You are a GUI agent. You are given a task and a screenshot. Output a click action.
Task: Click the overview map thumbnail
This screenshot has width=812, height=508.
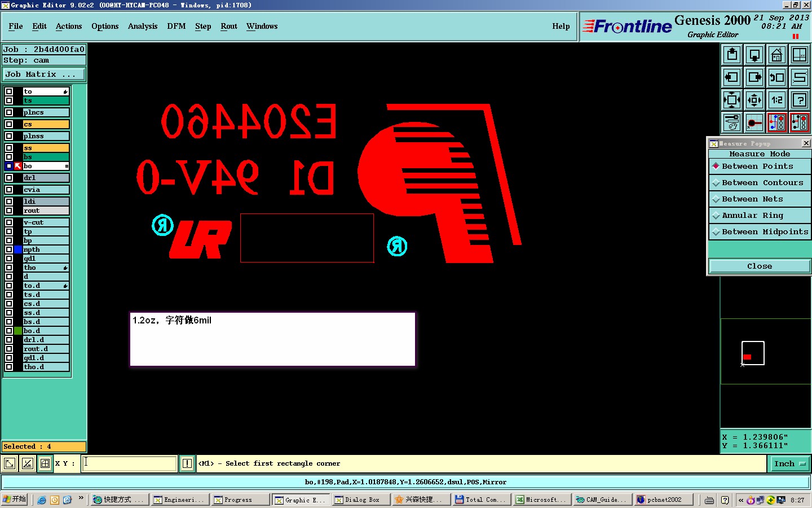[765, 352]
